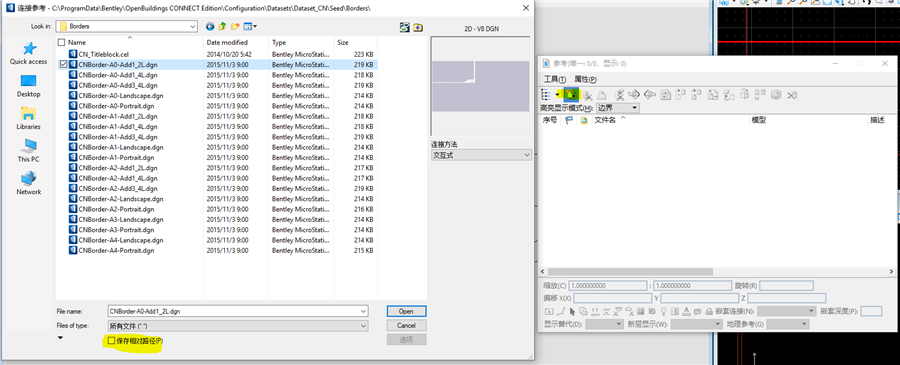Expand the File name combo box
The image size is (900, 365).
coord(363,311)
